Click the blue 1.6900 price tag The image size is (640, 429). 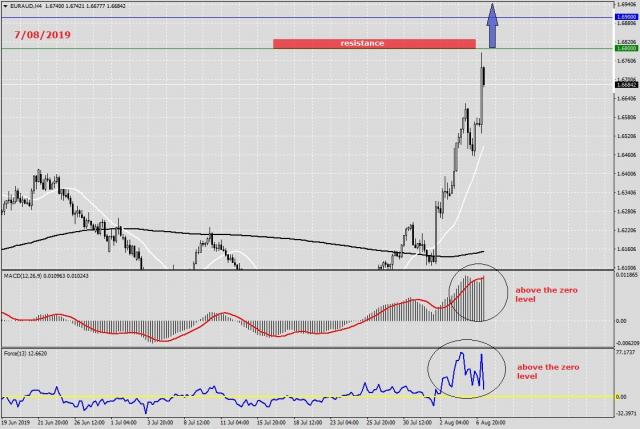click(624, 18)
